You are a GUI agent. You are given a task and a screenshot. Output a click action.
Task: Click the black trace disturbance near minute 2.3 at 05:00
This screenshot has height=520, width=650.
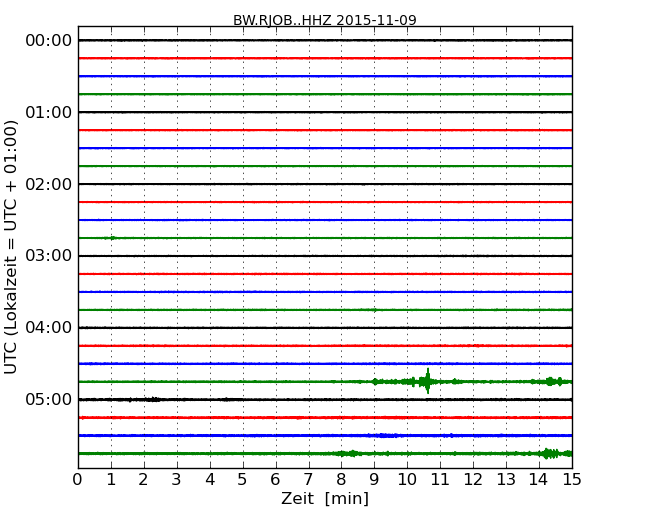(x=153, y=400)
